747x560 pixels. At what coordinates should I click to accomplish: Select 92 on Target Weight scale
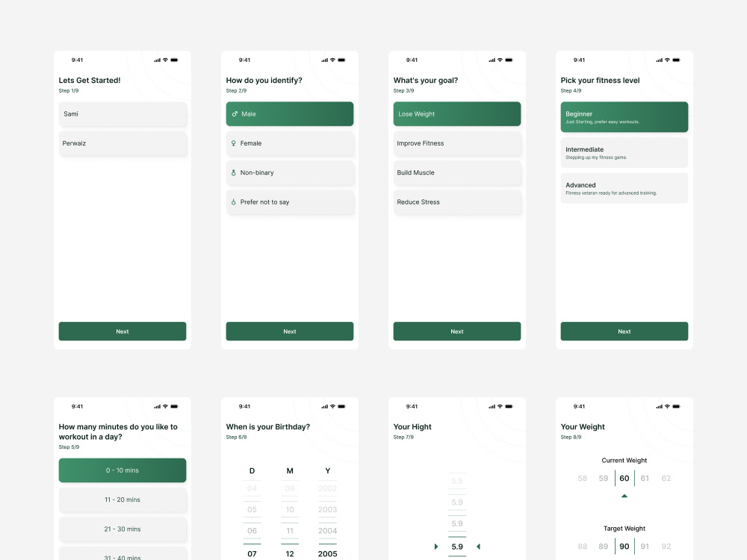pos(666,547)
